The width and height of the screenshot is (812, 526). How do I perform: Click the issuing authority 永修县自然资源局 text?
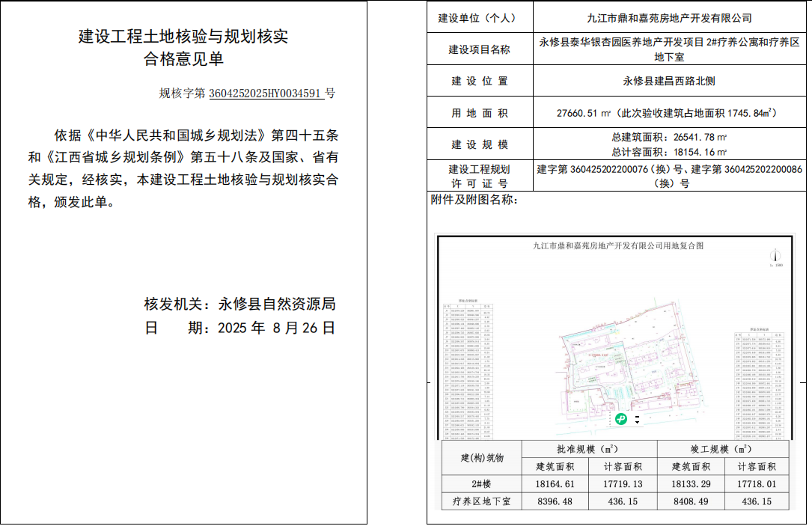pos(276,305)
